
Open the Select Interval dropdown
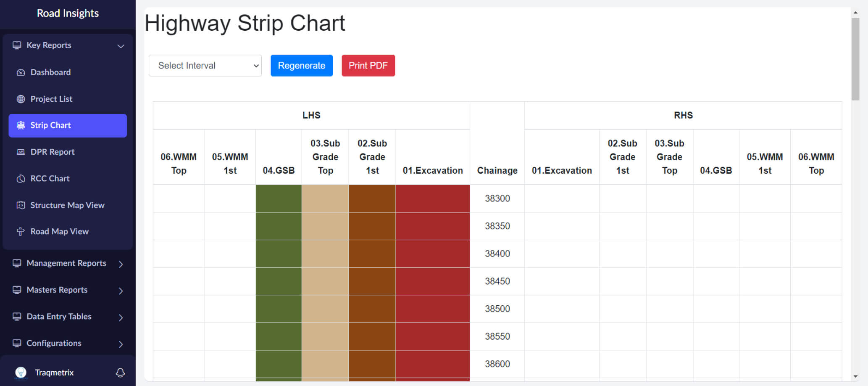tap(205, 65)
